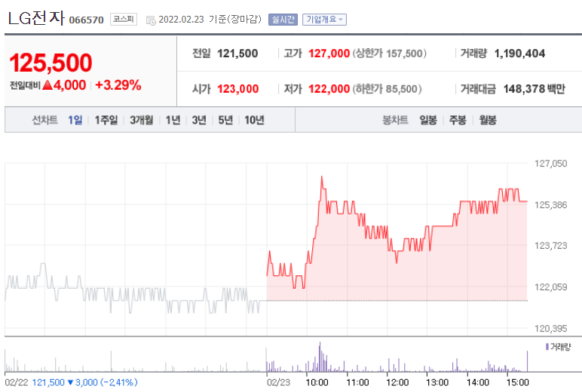Click the previous close value 121,500

click(237, 54)
